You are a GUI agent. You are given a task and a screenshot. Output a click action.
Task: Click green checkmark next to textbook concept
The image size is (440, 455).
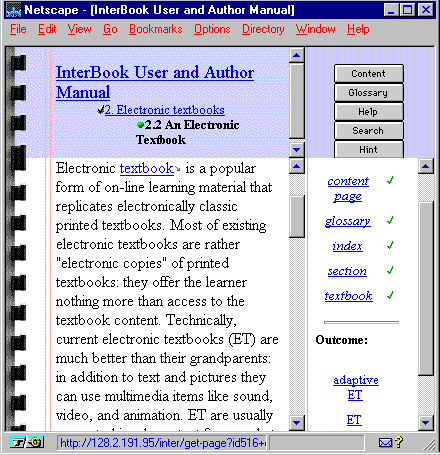point(390,295)
